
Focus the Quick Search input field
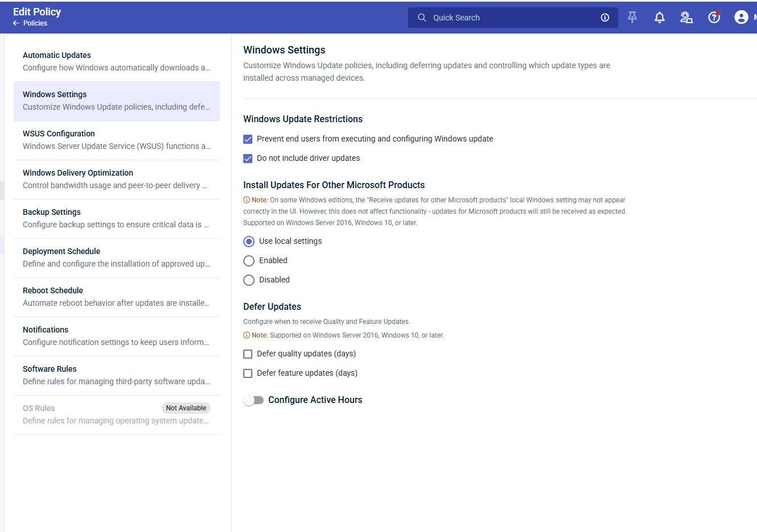[511, 18]
